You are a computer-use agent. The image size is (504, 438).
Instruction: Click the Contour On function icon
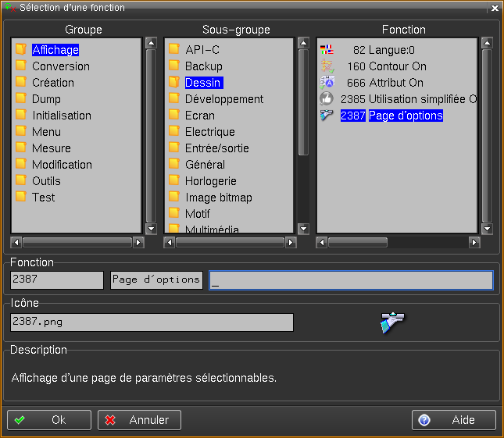pos(327,66)
